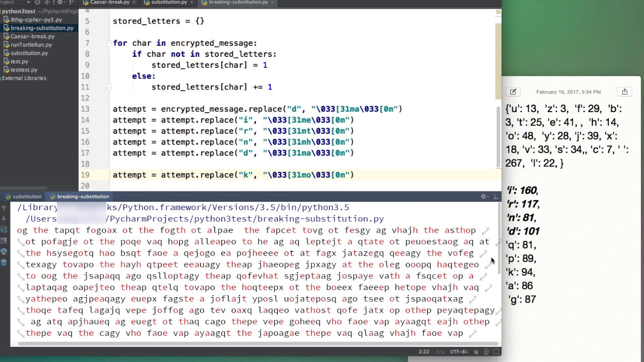The width and height of the screenshot is (644, 362).
Task: Click the hide Project panel icon
Action: coord(72,3)
